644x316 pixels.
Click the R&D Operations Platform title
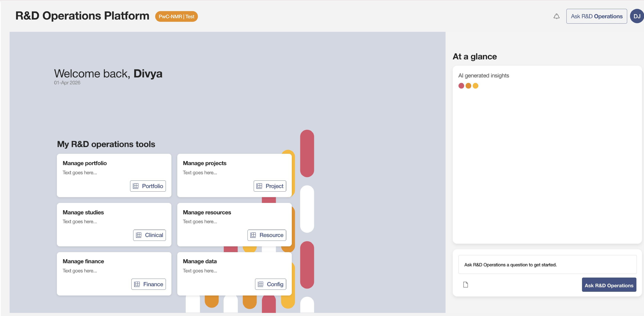82,16
